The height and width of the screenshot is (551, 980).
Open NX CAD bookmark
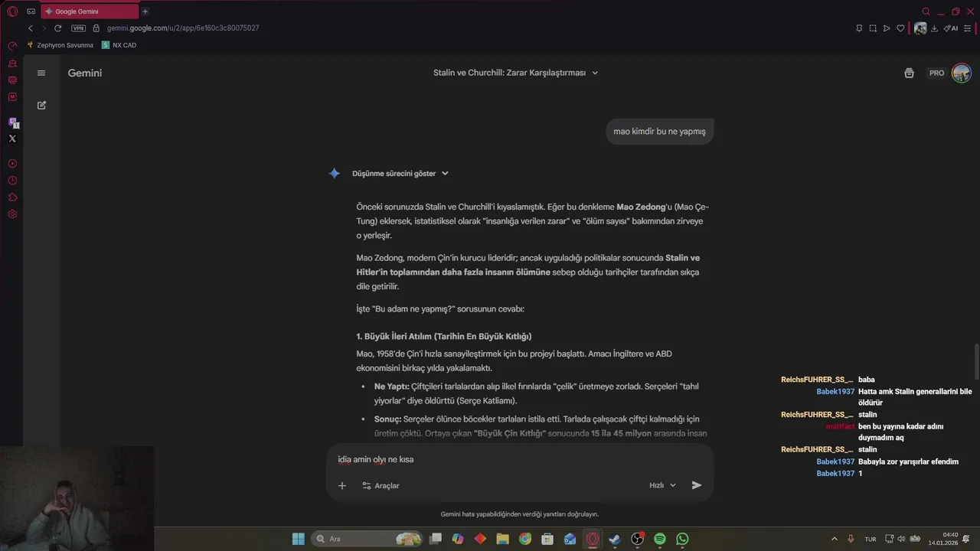pos(119,45)
